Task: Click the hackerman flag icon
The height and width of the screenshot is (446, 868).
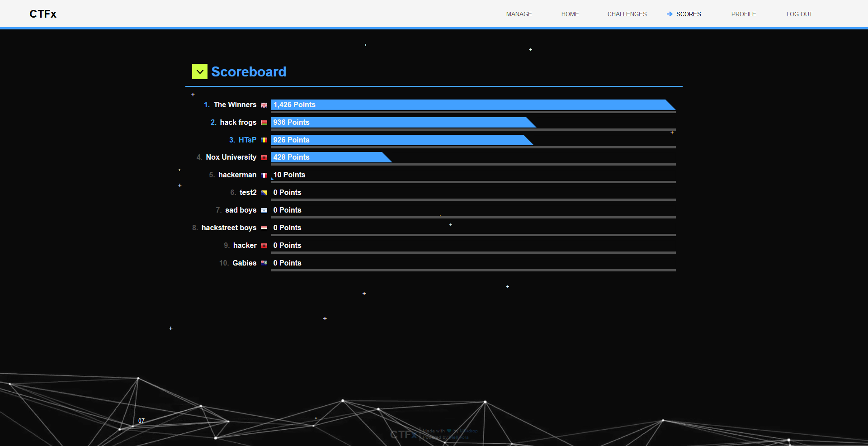Action: click(x=264, y=175)
